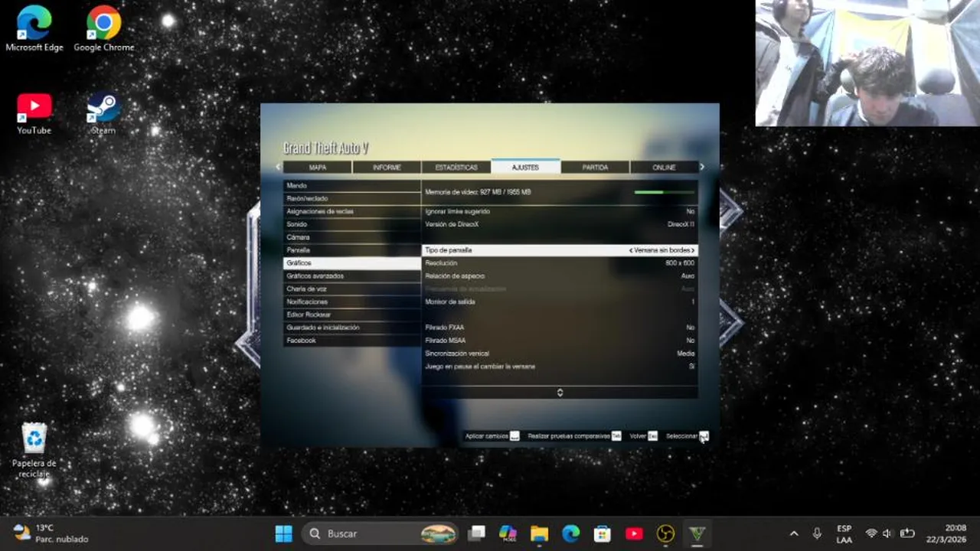The height and width of the screenshot is (551, 980).
Task: Open Google Chrome desktop shortcut
Action: (x=103, y=29)
